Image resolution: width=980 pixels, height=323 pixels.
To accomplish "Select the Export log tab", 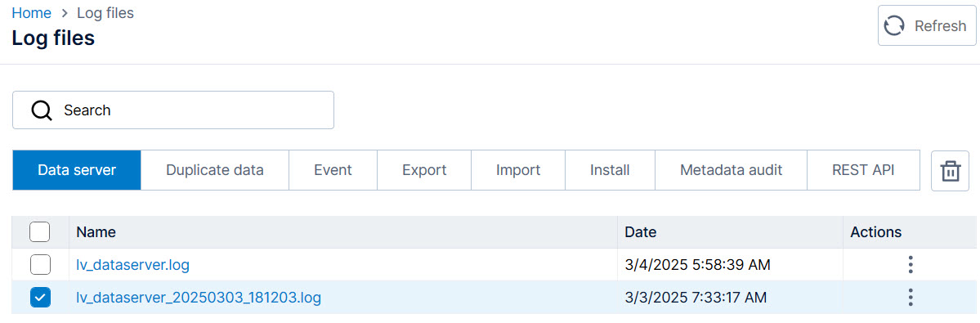I will (423, 170).
